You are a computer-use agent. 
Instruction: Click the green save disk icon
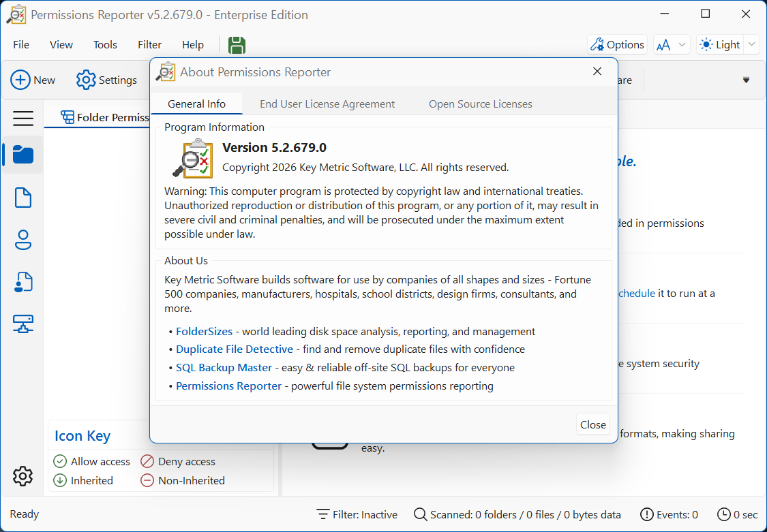(x=237, y=45)
